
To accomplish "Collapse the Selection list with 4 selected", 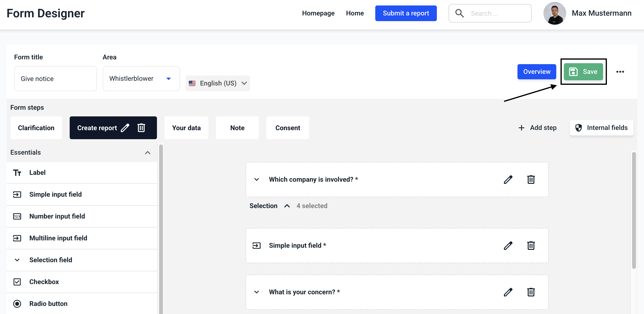I will 287,206.
